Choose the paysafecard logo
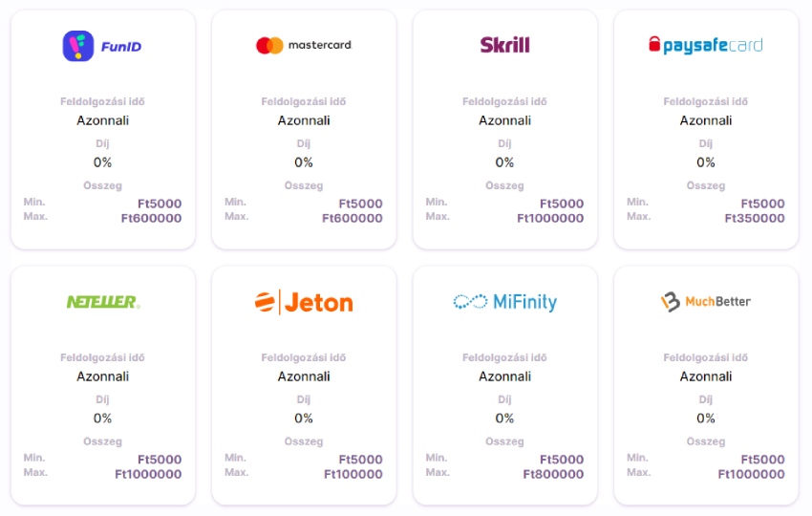The image size is (812, 516). [705, 45]
